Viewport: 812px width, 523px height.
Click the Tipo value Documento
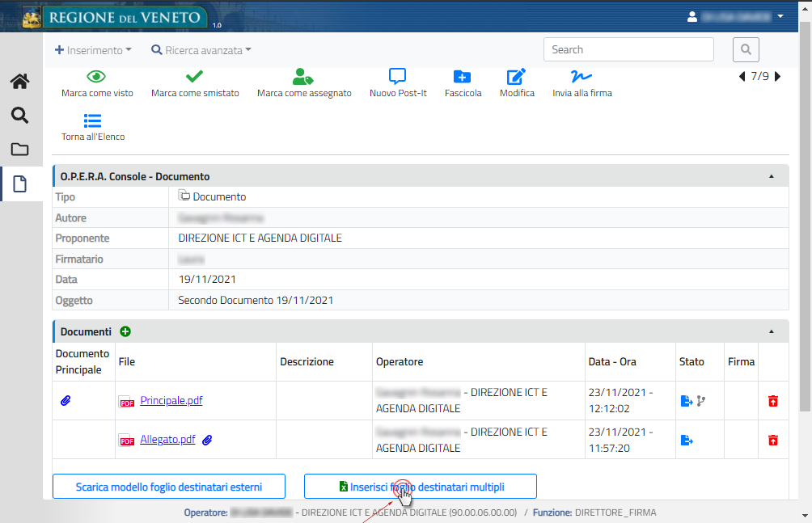coord(219,196)
